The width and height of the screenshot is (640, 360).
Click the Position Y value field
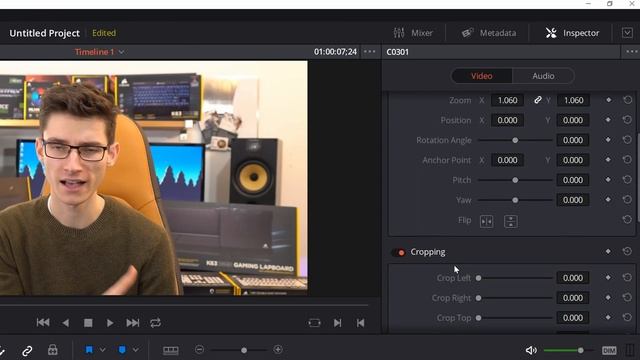point(573,120)
